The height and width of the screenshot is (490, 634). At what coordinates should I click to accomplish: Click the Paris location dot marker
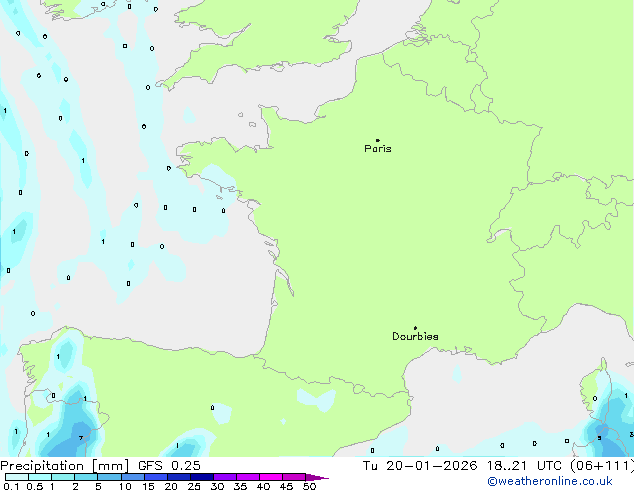(x=378, y=140)
